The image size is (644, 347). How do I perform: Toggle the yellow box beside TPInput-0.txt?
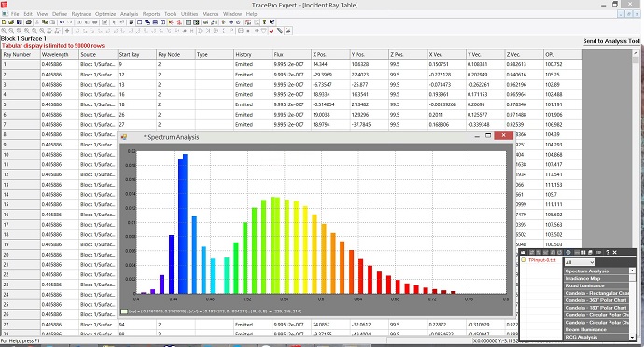tap(524, 260)
